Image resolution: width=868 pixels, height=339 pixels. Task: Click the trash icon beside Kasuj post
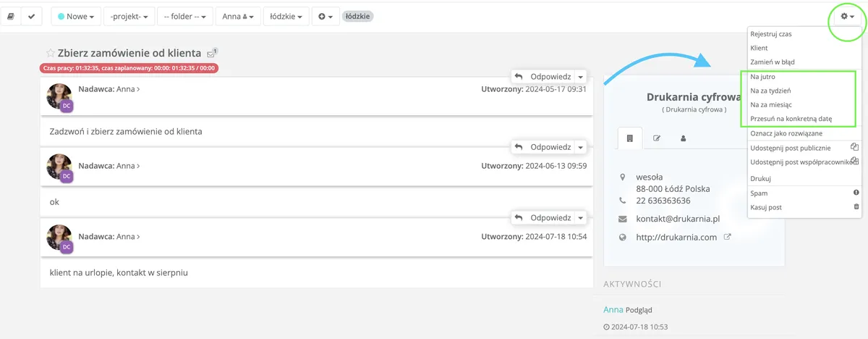click(x=857, y=207)
